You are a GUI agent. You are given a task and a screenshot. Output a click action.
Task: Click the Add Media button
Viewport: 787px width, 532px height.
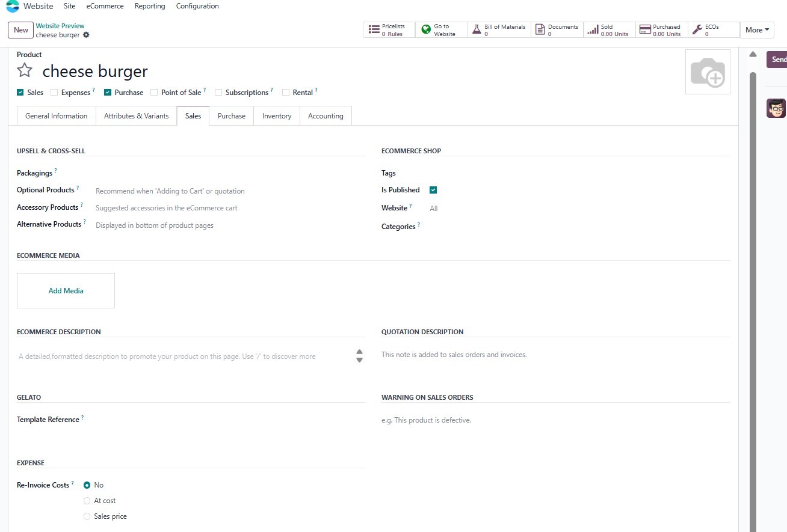click(x=66, y=291)
